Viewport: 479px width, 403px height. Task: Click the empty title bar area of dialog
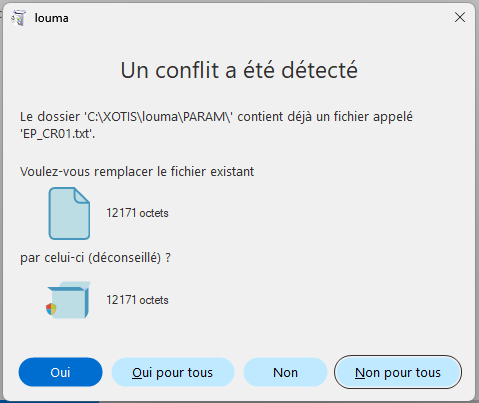[260, 18]
